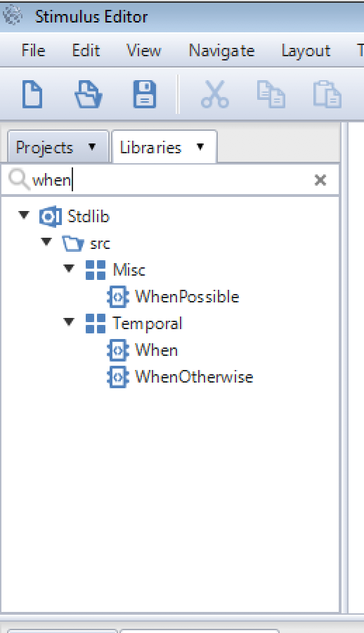The width and height of the screenshot is (364, 633).
Task: Collapse the src folder node
Action: [46, 241]
